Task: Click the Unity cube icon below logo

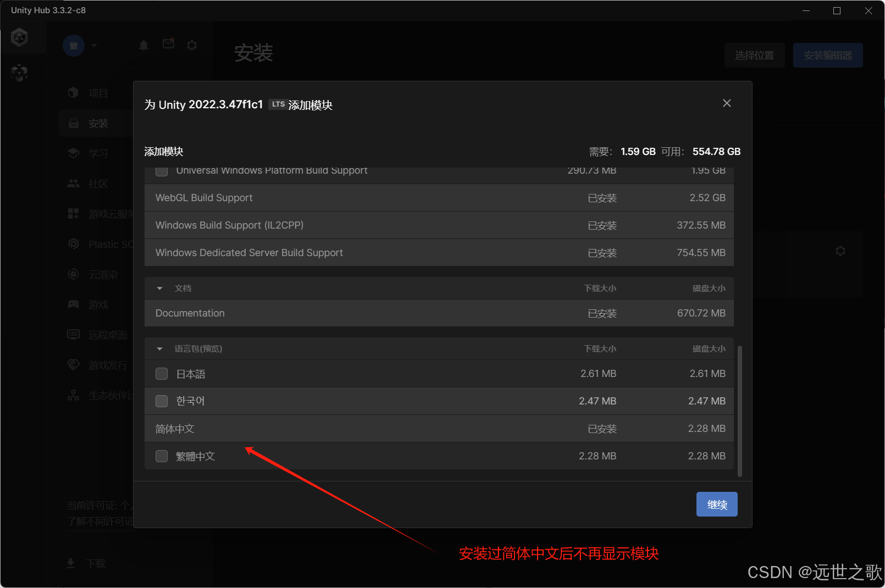Action: pyautogui.click(x=20, y=73)
